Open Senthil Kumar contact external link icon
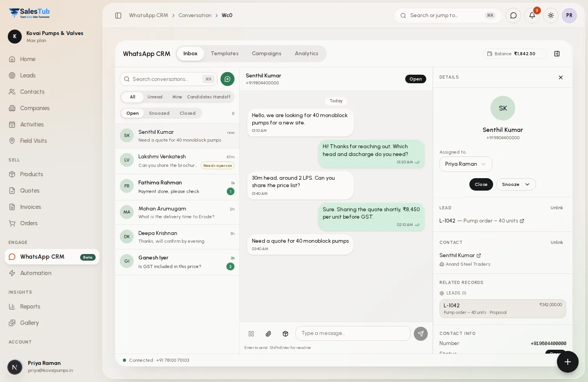This screenshot has width=588, height=382. click(x=479, y=256)
